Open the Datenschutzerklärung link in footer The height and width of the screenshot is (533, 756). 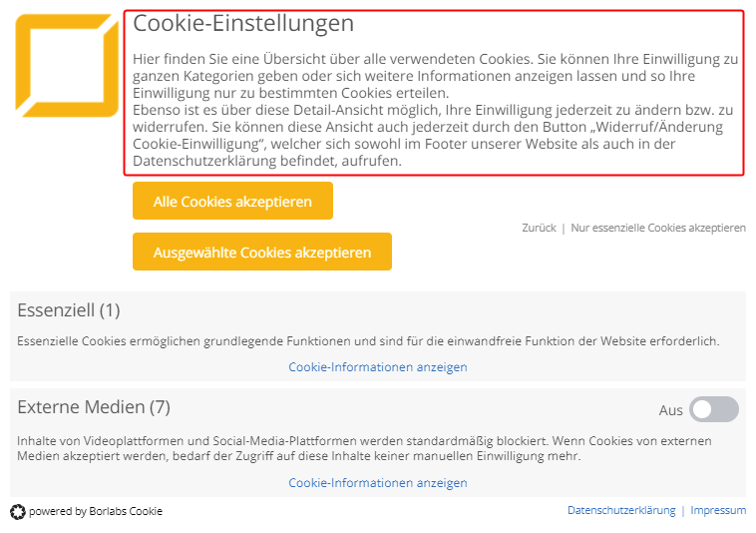click(621, 510)
